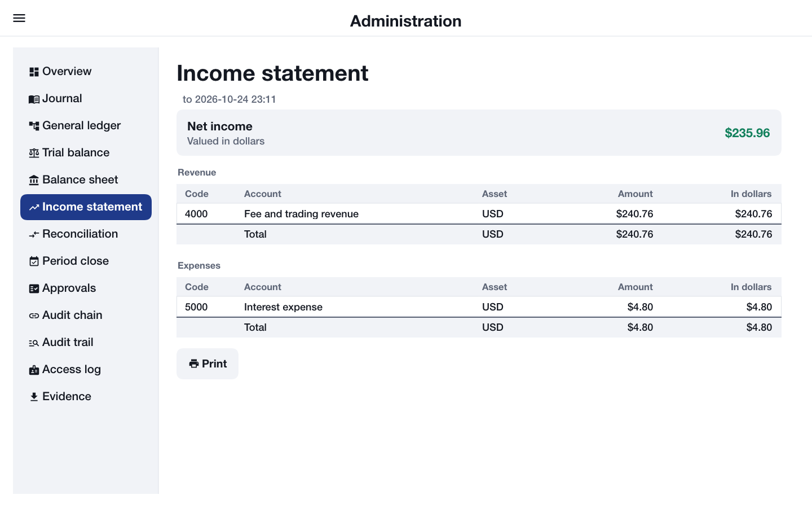
Task: Click USD asset in code 4000 row
Action: 492,214
